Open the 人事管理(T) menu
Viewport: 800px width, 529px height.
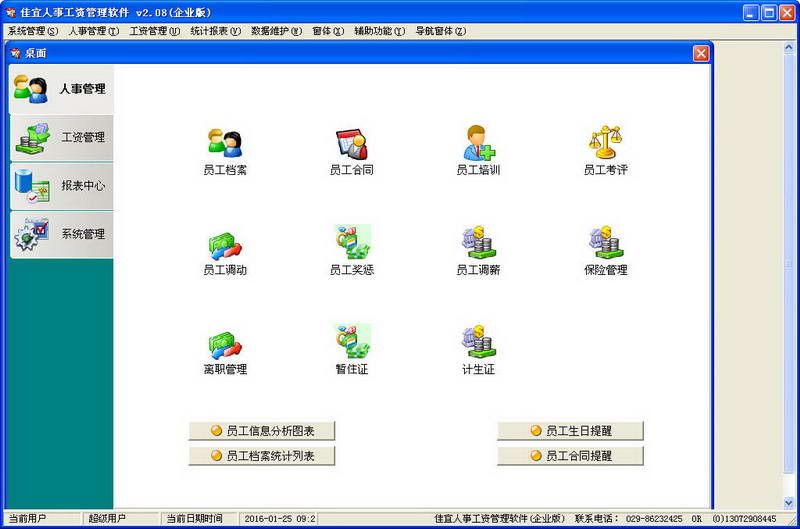(94, 31)
